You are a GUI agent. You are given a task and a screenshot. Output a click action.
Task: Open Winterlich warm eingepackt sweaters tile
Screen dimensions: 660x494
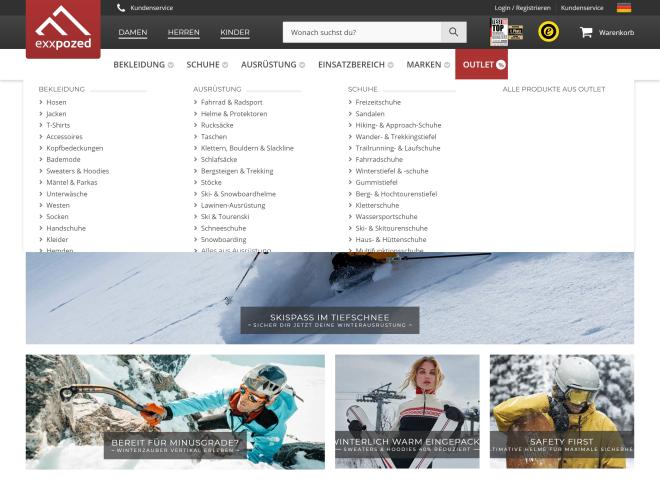point(407,412)
